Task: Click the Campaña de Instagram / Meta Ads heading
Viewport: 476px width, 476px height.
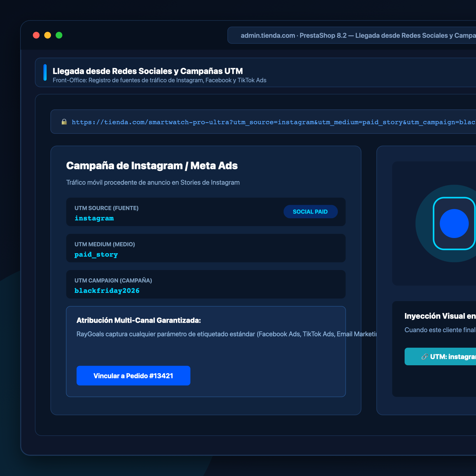Action: [152, 166]
